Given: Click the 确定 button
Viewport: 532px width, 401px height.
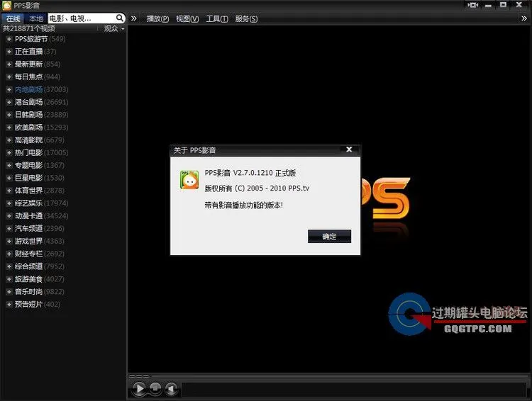Looking at the screenshot, I should pyautogui.click(x=329, y=236).
